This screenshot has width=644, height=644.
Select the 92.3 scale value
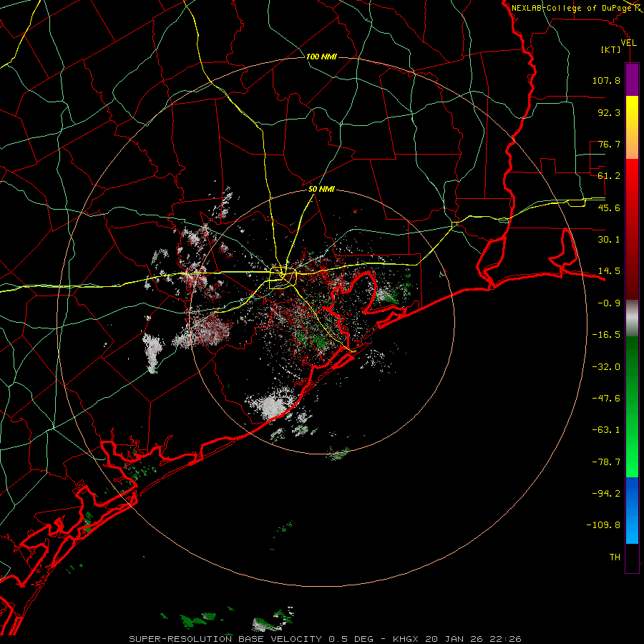pos(609,112)
